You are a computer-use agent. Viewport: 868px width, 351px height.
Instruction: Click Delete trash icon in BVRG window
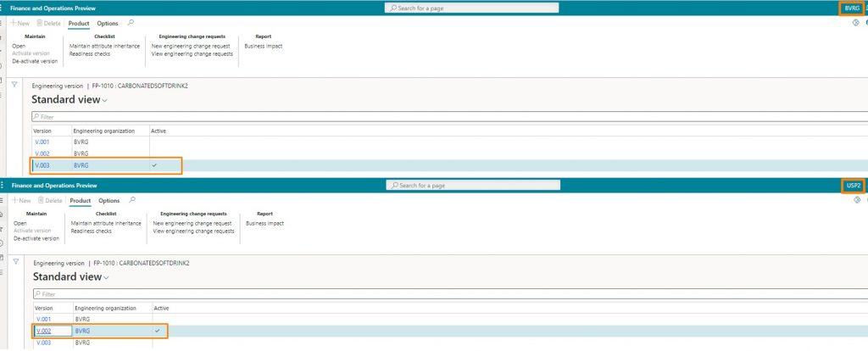pos(48,23)
